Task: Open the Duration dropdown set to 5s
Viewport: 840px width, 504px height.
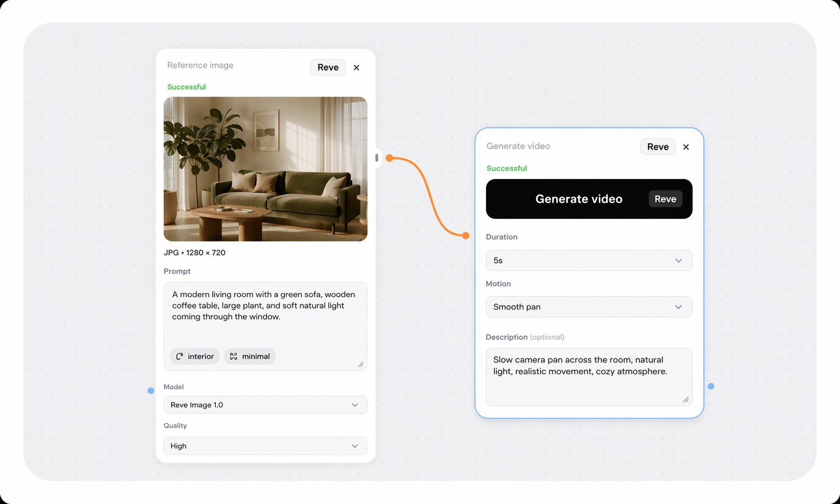Action: click(589, 260)
